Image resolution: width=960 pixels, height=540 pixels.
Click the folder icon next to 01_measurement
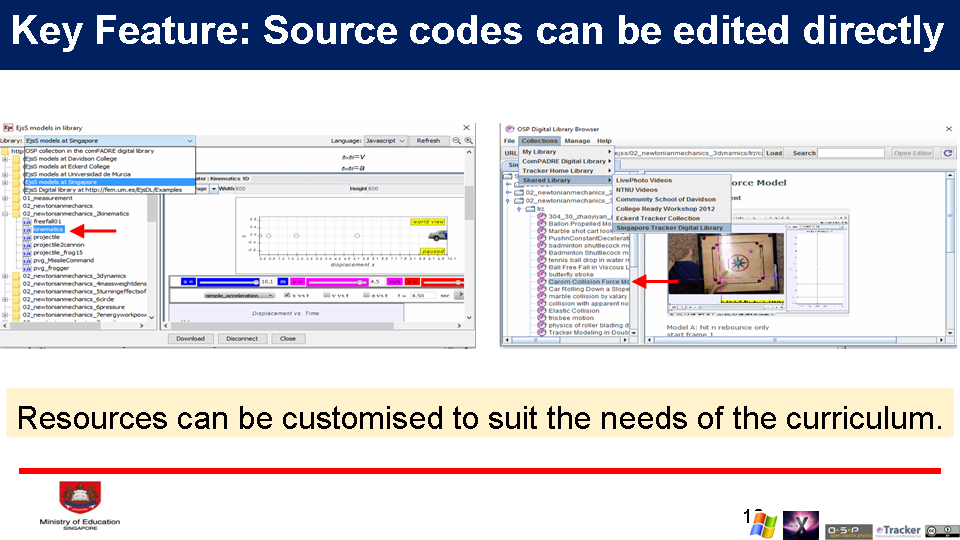(17, 198)
